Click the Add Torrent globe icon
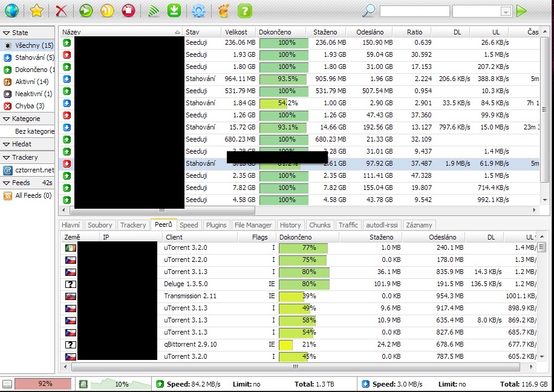This screenshot has width=554, height=392. point(11,10)
